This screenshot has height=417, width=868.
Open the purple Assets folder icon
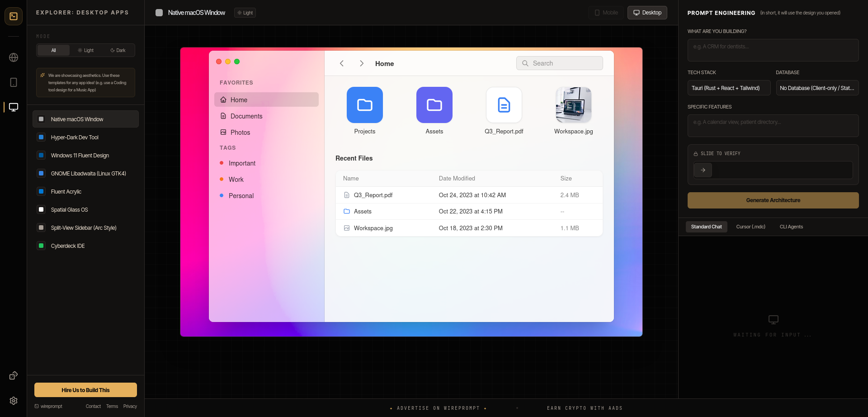click(434, 105)
